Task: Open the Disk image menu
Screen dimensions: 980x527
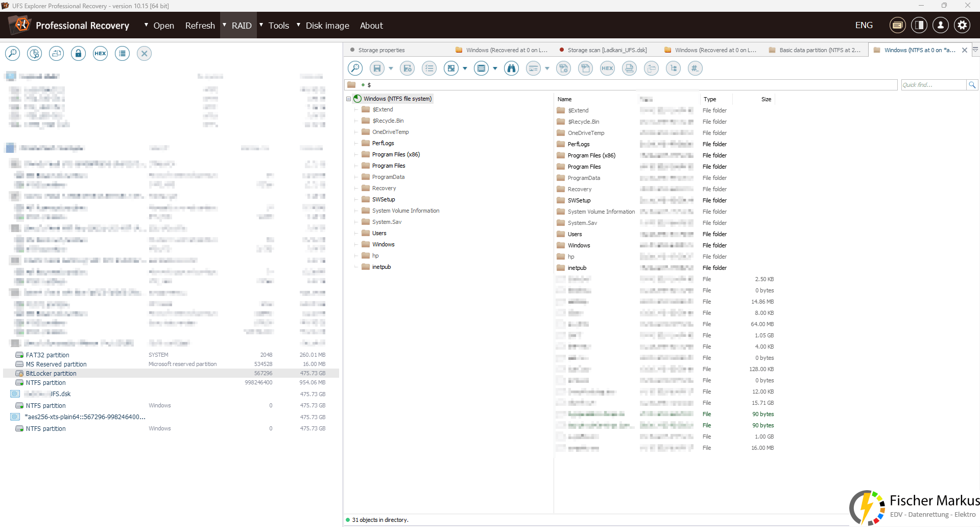Action: [x=327, y=26]
